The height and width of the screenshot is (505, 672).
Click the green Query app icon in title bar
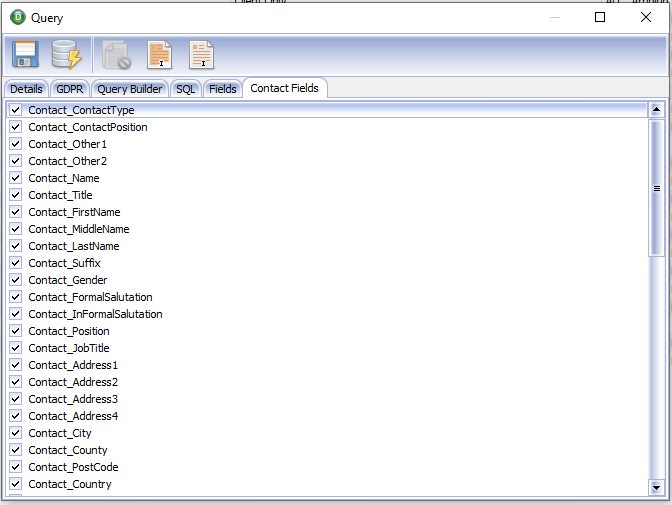pyautogui.click(x=18, y=17)
